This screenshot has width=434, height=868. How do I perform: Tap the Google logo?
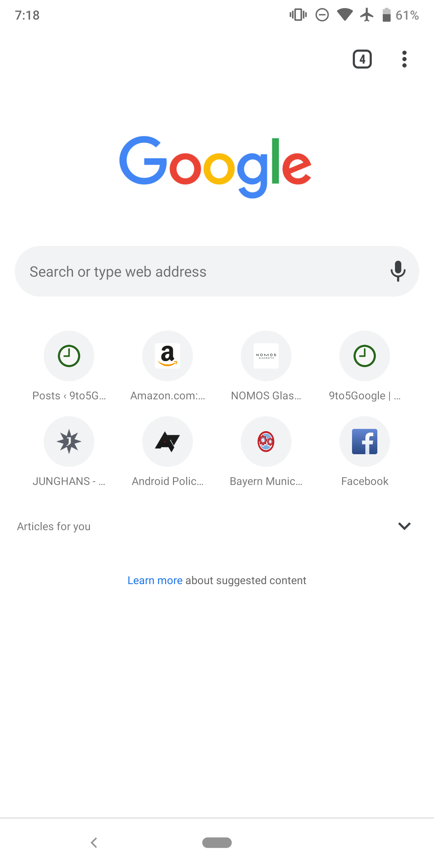[215, 167]
